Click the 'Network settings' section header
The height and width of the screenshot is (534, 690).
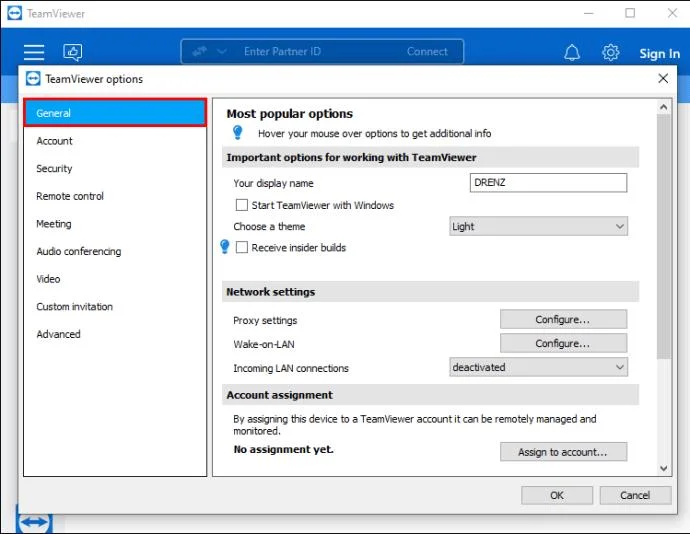point(430,291)
